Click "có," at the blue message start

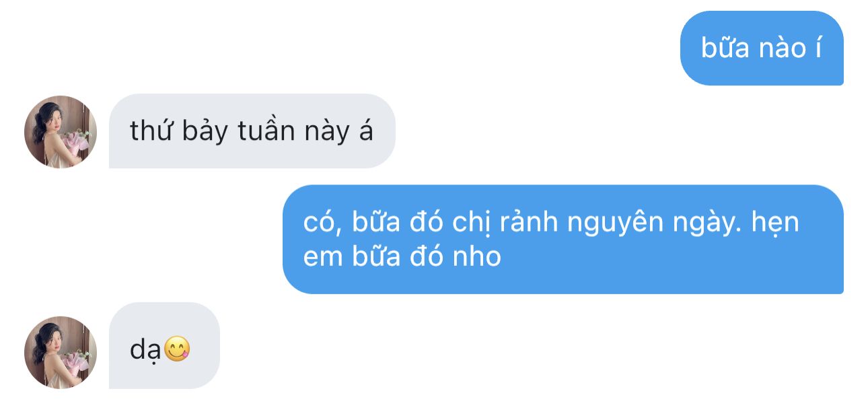point(324,223)
